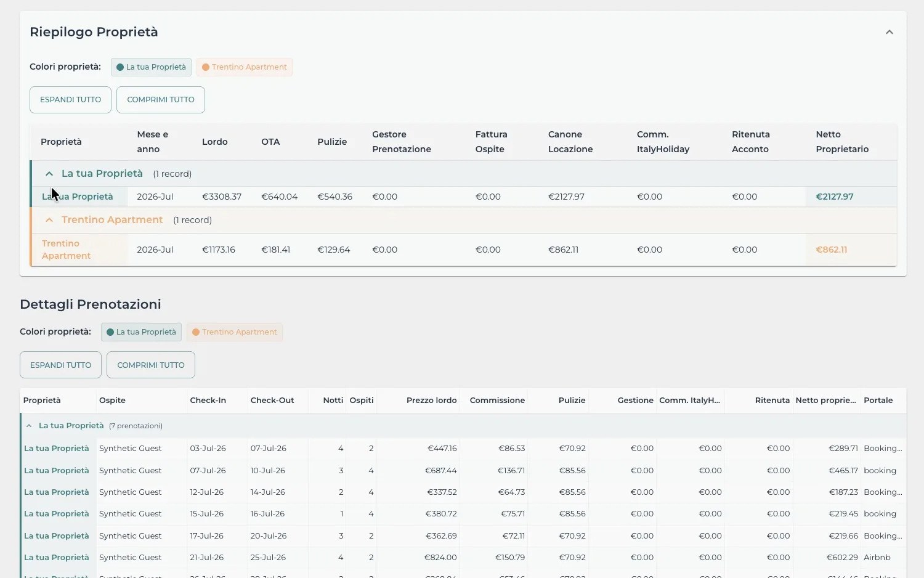Click Gestore Prenotazione column header

tap(402, 142)
